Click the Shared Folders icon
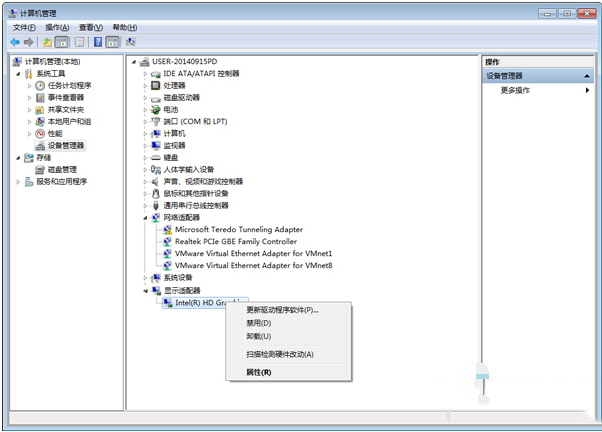 (x=40, y=110)
